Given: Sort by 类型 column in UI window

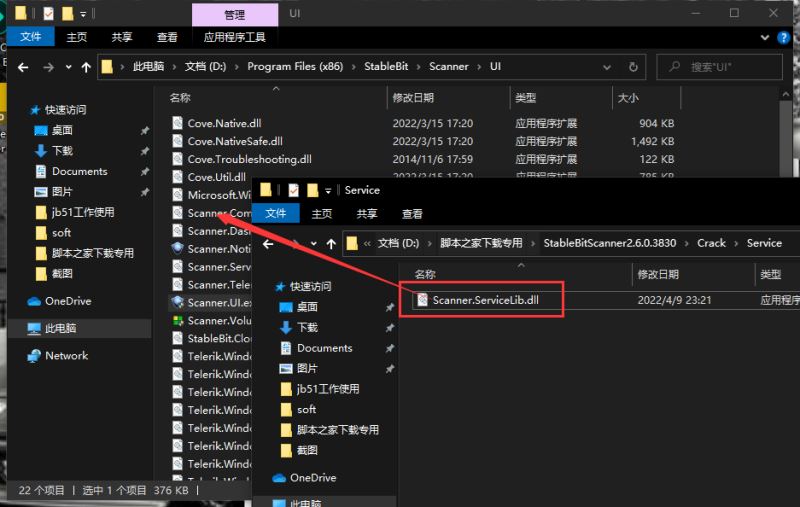Looking at the screenshot, I should [x=526, y=97].
